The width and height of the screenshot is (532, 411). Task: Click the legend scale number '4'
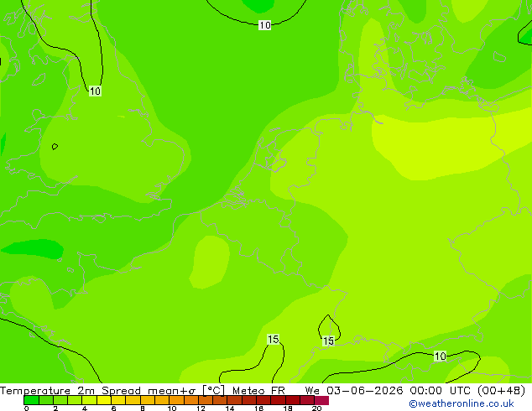pyautogui.click(x=85, y=408)
